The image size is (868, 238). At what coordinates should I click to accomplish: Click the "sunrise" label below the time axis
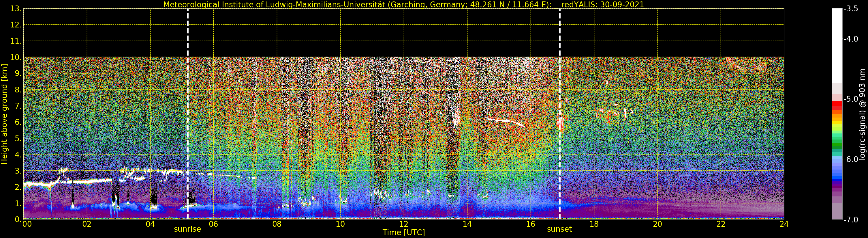pyautogui.click(x=187, y=229)
